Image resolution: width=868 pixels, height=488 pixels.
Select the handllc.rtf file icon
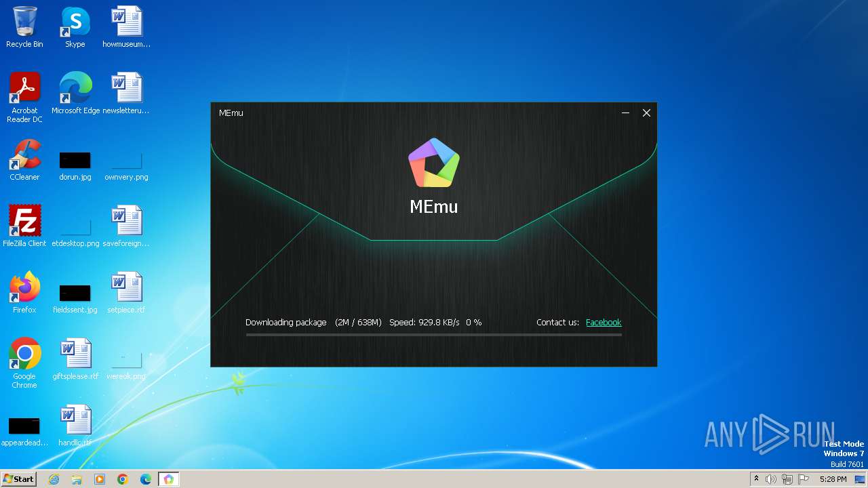(75, 426)
